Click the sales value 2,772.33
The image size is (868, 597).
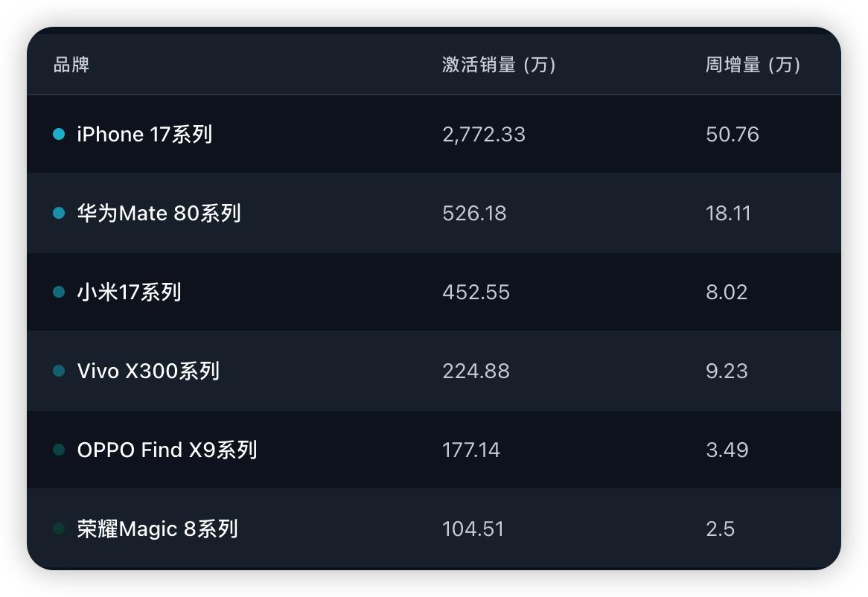484,135
